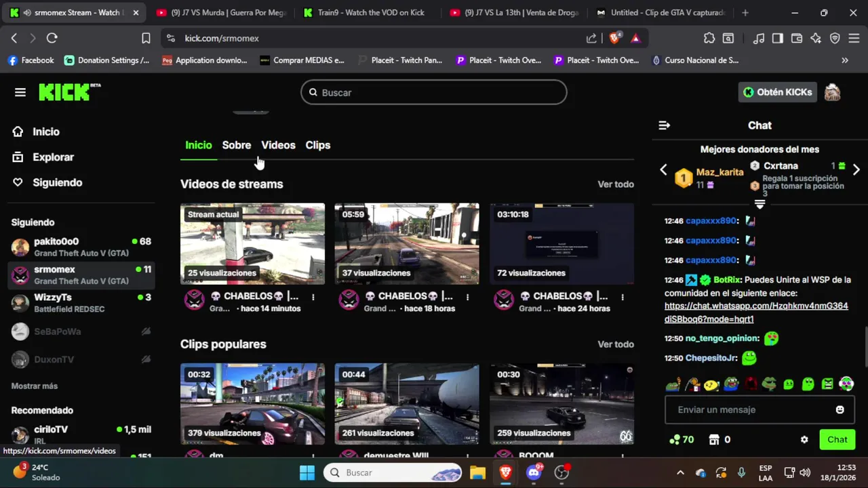Click capaxxx890 username in chat at top

click(711, 221)
